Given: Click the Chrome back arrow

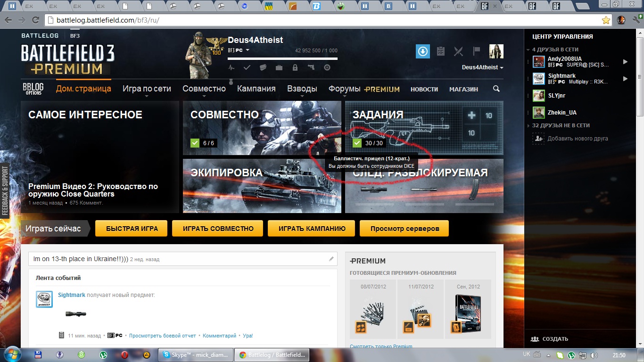Looking at the screenshot, I should point(8,20).
